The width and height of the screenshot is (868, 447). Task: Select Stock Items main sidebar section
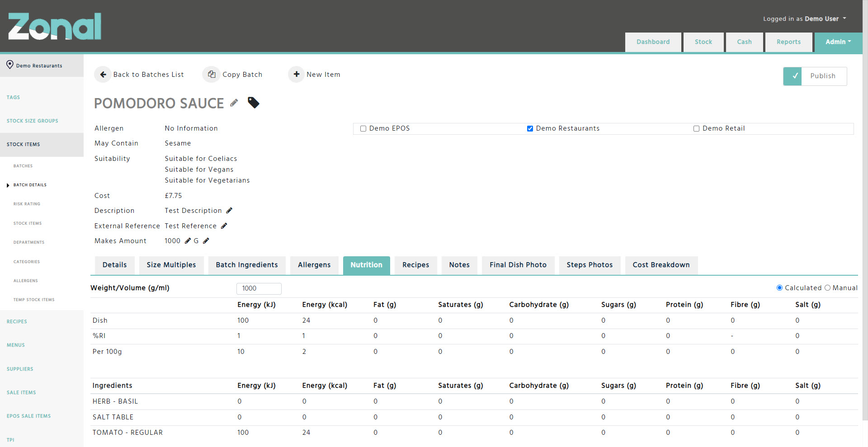pos(42,145)
